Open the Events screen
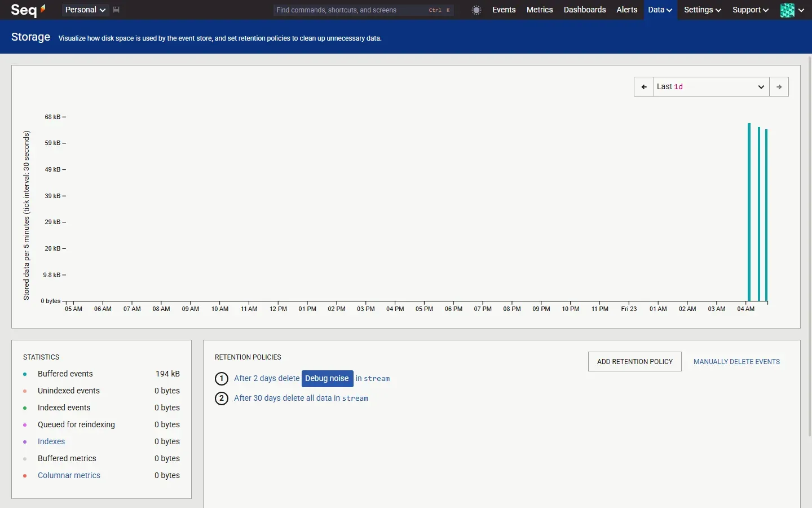Screen dimensions: 812x508 point(504,10)
